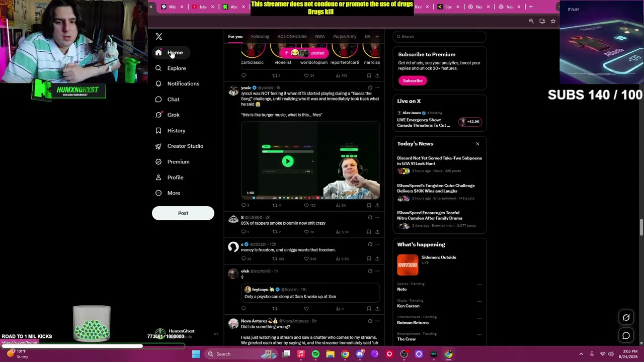Image resolution: width=644 pixels, height=362 pixels.
Task: Open Spotify from the taskbar
Action: 315,354
